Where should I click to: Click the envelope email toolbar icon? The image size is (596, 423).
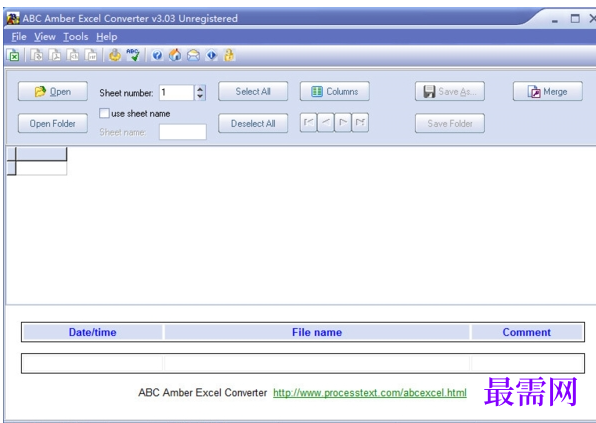(193, 56)
